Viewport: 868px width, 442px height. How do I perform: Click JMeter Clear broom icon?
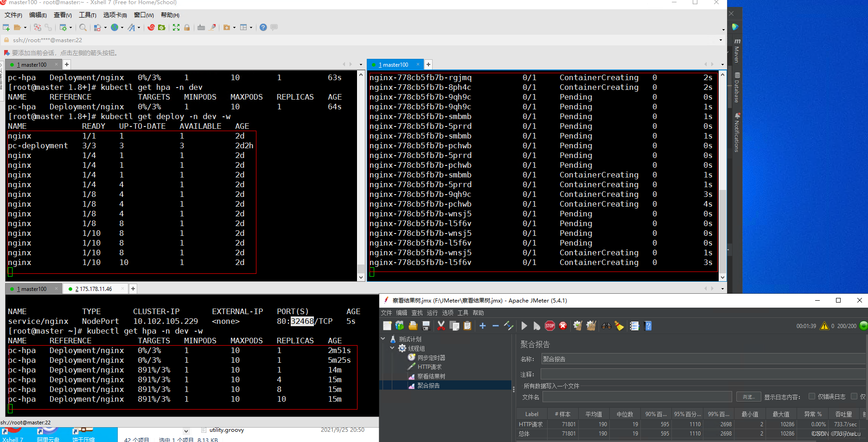pos(577,326)
